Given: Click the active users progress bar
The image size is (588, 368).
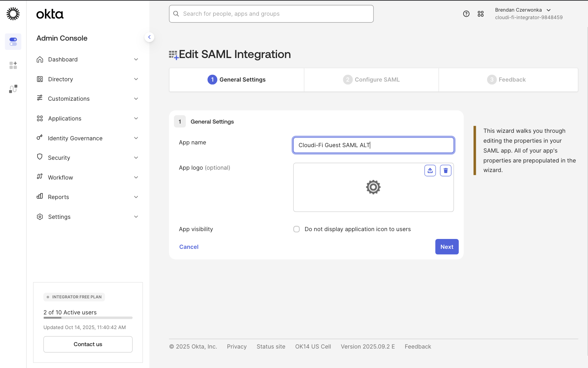Looking at the screenshot, I should (x=88, y=318).
